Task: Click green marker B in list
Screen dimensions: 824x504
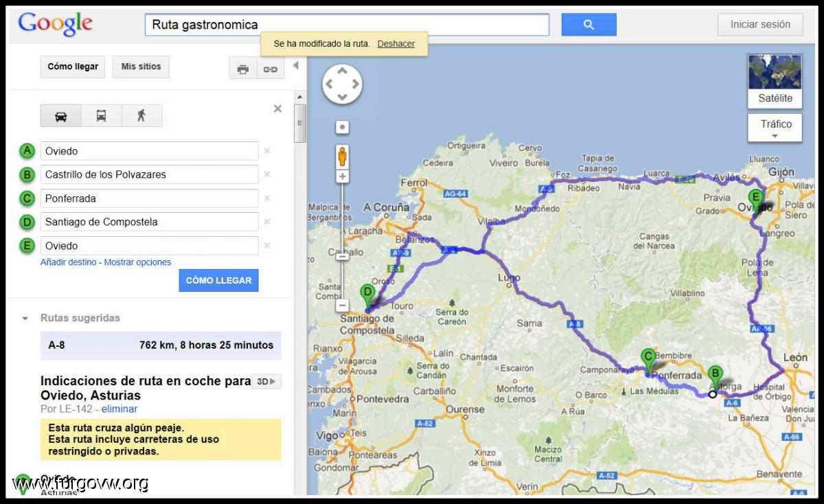Action: coord(27,175)
